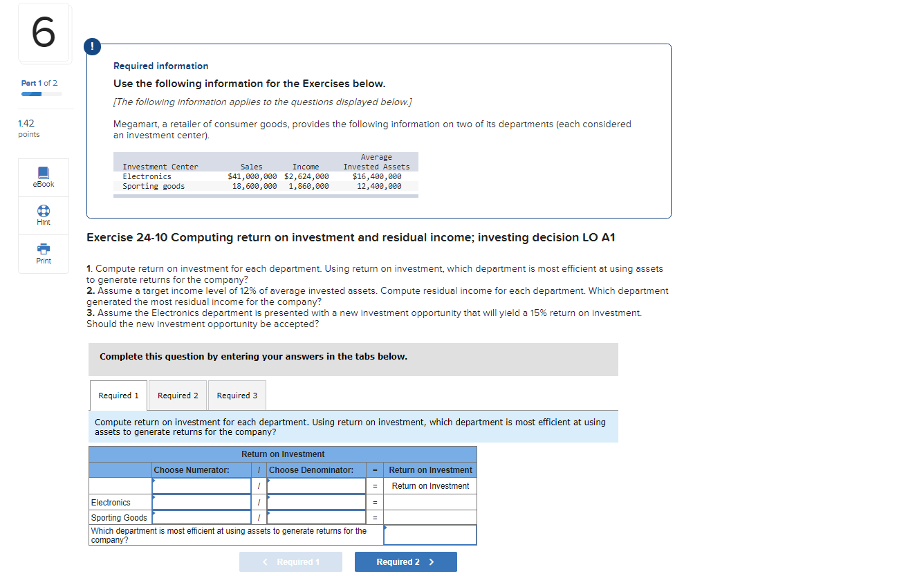Click the printer icon in the sidebar
924x576 pixels.
[43, 250]
